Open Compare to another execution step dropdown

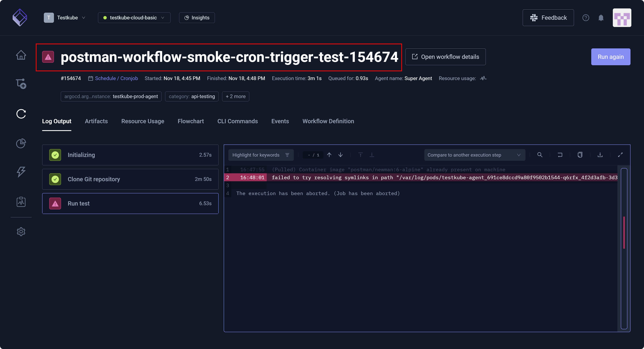tap(474, 155)
